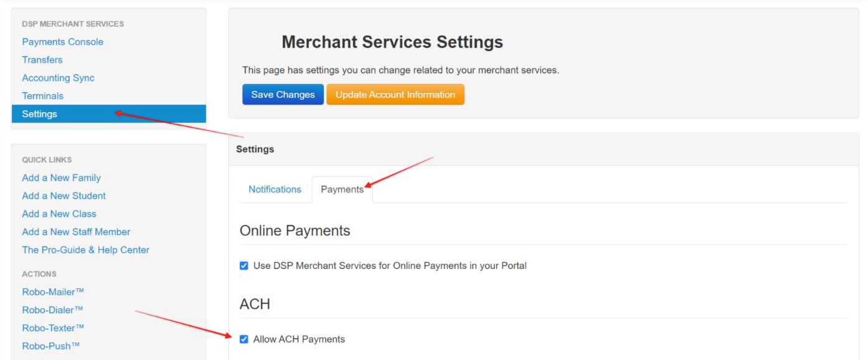Image resolution: width=868 pixels, height=360 pixels.
Task: Open the Terminals link
Action: pyautogui.click(x=43, y=96)
